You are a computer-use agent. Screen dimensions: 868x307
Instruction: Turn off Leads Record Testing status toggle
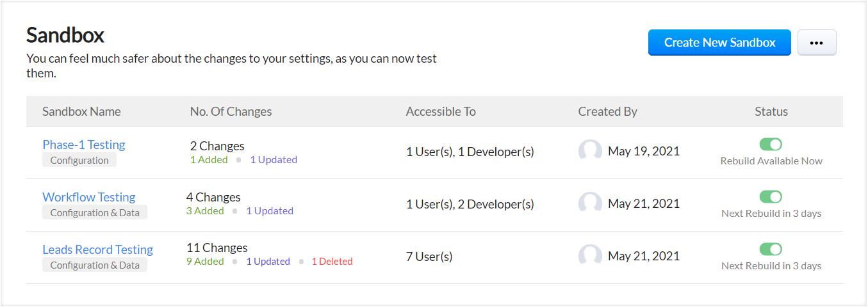click(x=771, y=249)
